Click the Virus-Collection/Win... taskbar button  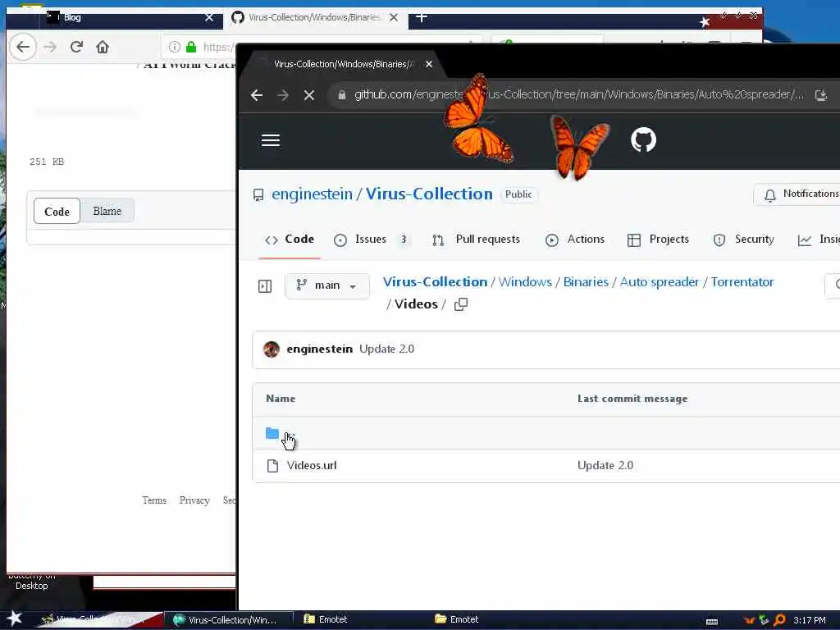click(x=227, y=620)
